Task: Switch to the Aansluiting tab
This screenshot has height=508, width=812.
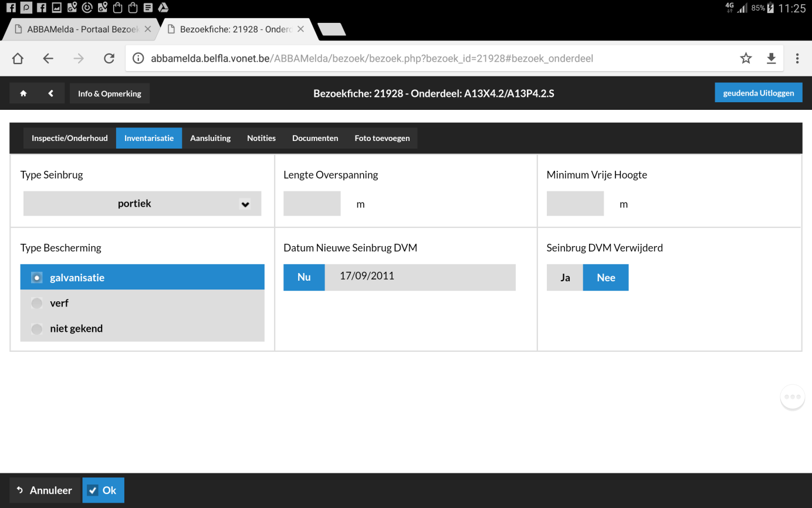Action: [x=211, y=138]
